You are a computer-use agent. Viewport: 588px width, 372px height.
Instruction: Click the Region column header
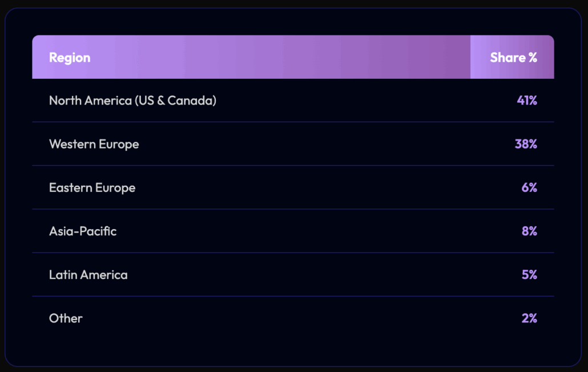click(70, 58)
